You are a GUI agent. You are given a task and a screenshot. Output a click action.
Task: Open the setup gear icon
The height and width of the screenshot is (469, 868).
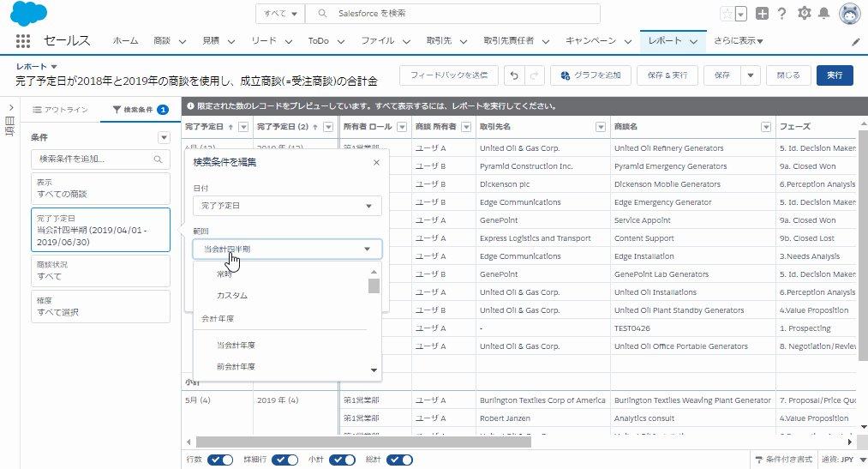pyautogui.click(x=804, y=13)
